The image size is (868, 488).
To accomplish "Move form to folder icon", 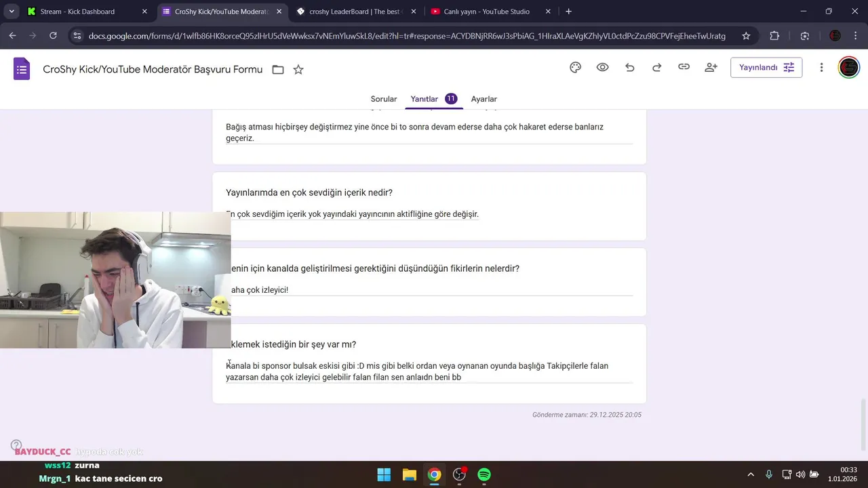I will [278, 70].
